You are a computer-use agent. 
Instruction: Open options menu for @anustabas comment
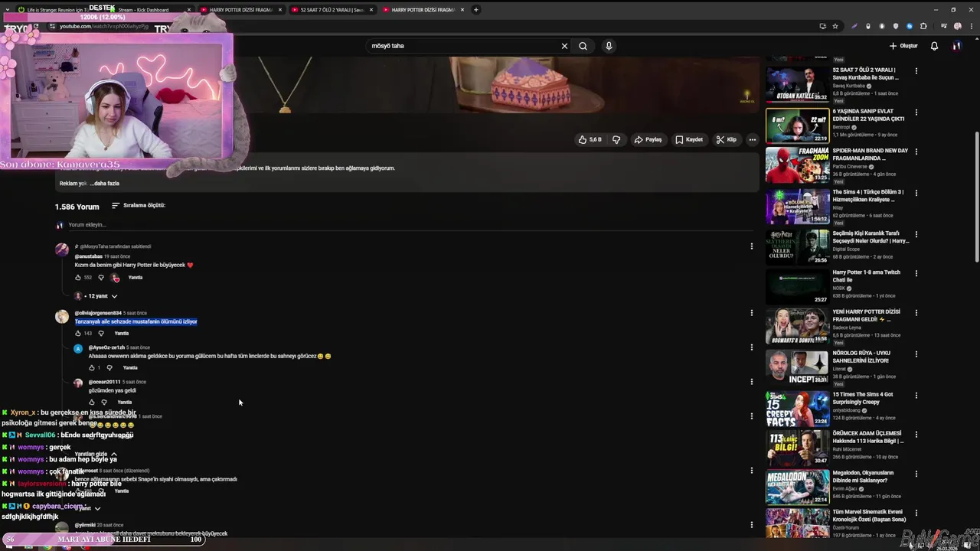[751, 246]
